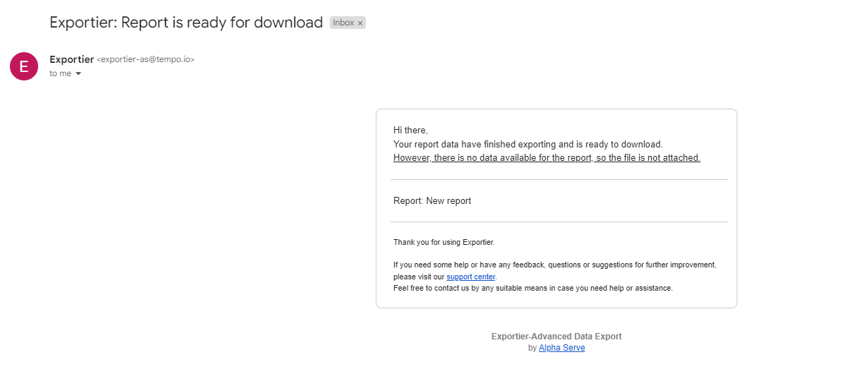868x369 pixels.
Task: Click 'Thank you for using Exportier.' text
Action: (x=444, y=243)
